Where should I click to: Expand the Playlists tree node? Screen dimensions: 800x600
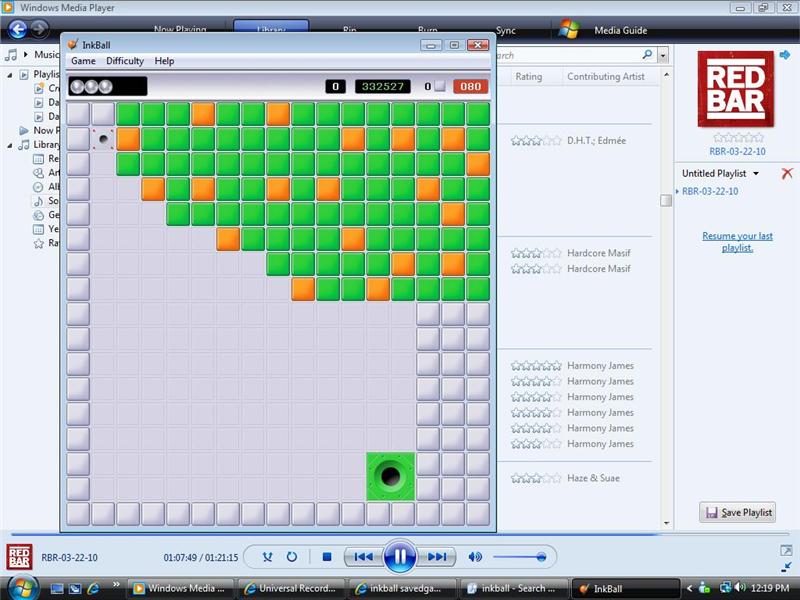click(x=8, y=75)
